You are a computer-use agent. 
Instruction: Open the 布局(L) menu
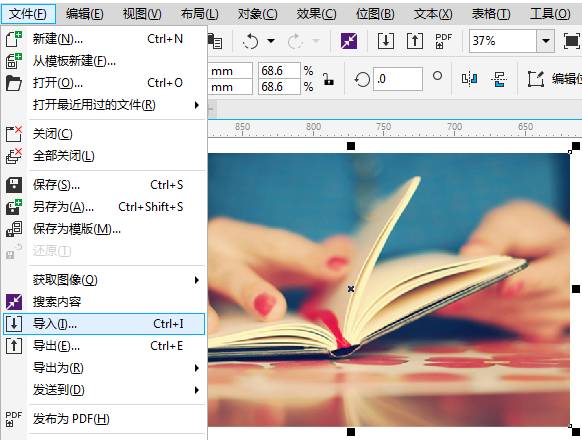coord(199,14)
